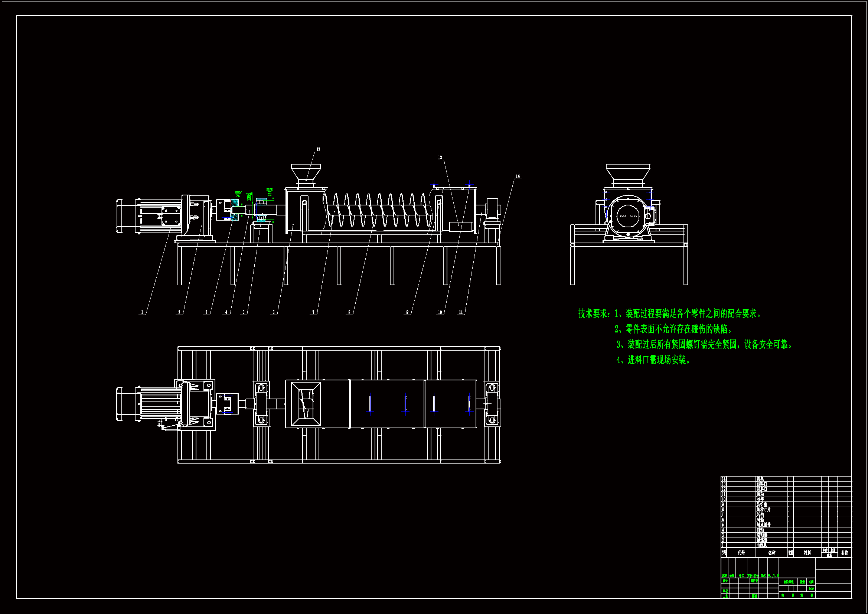Screen dimensions: 868x614
Task: Select part callout number 6 label
Action: click(x=274, y=312)
